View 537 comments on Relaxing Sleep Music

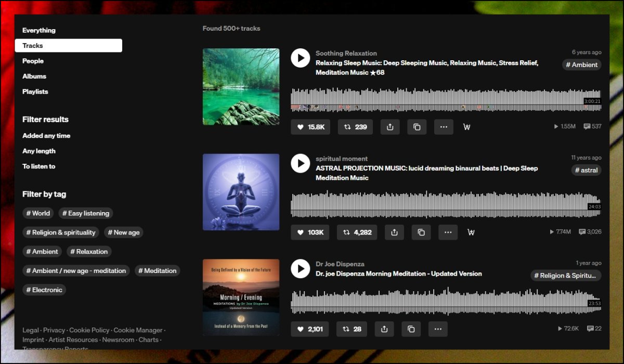click(592, 126)
